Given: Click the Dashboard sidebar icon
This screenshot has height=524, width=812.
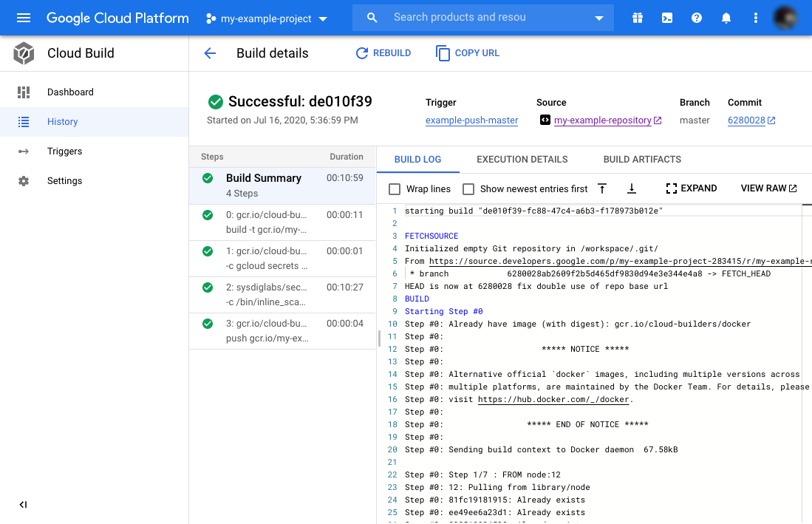Looking at the screenshot, I should point(24,92).
